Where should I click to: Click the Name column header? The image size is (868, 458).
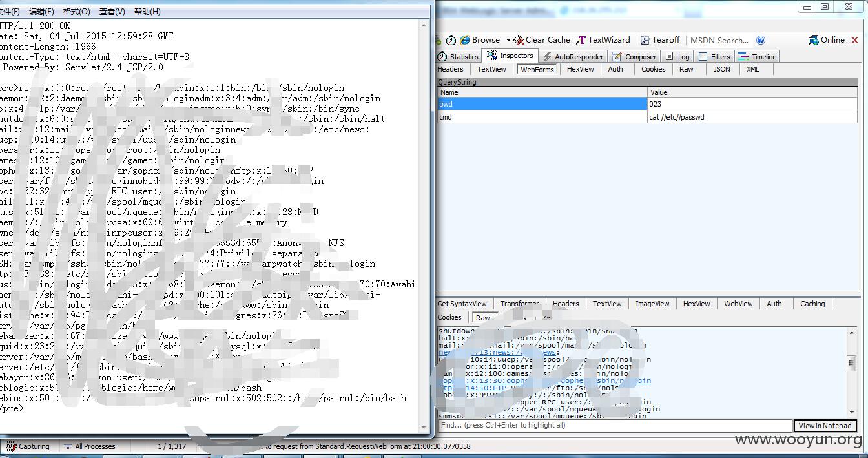point(542,92)
